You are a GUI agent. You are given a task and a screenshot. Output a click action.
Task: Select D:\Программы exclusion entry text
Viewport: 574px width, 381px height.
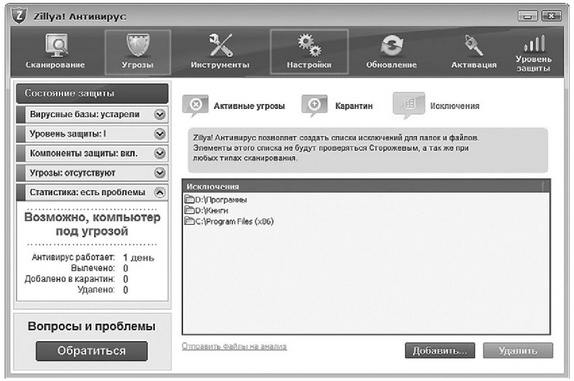tap(221, 200)
